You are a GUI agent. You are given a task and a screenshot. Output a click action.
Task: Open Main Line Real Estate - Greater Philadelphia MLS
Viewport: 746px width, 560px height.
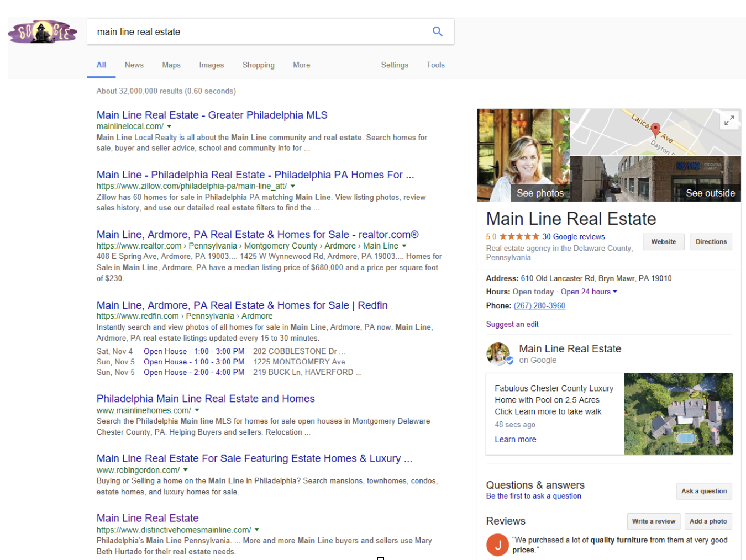[x=212, y=115]
